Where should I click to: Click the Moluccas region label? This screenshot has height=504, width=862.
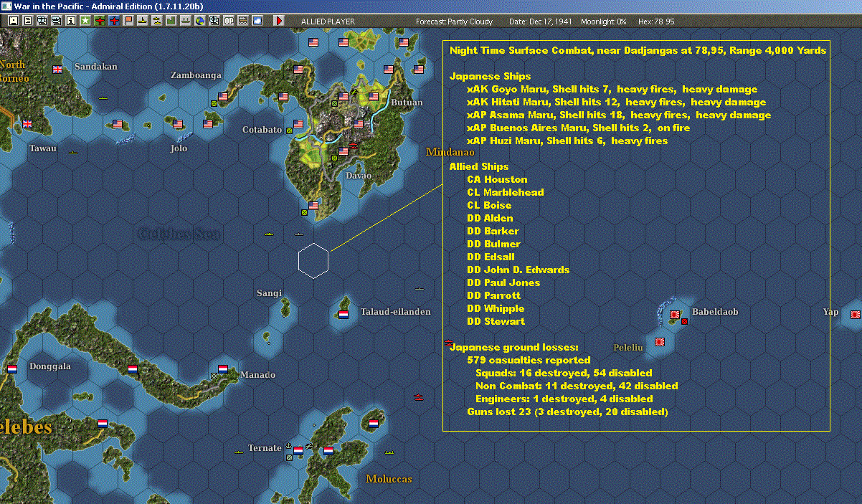(x=389, y=479)
